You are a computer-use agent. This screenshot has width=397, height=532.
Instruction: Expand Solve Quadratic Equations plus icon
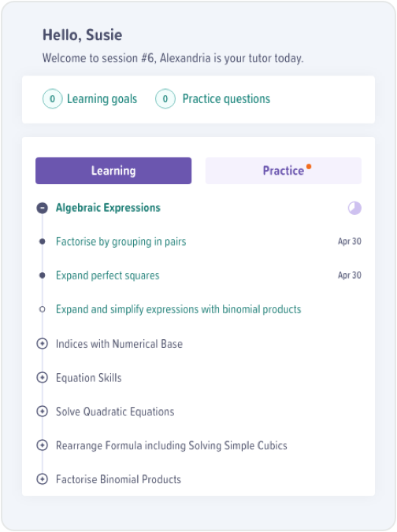42,412
